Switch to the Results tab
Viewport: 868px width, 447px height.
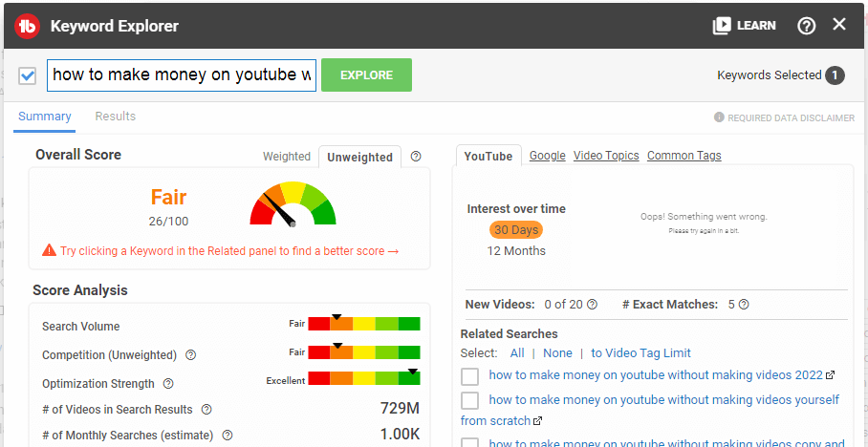click(115, 117)
